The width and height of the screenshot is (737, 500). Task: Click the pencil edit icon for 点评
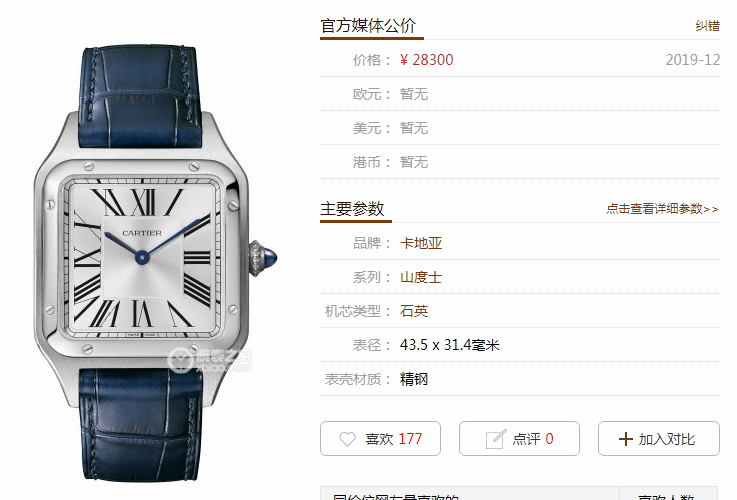point(495,439)
